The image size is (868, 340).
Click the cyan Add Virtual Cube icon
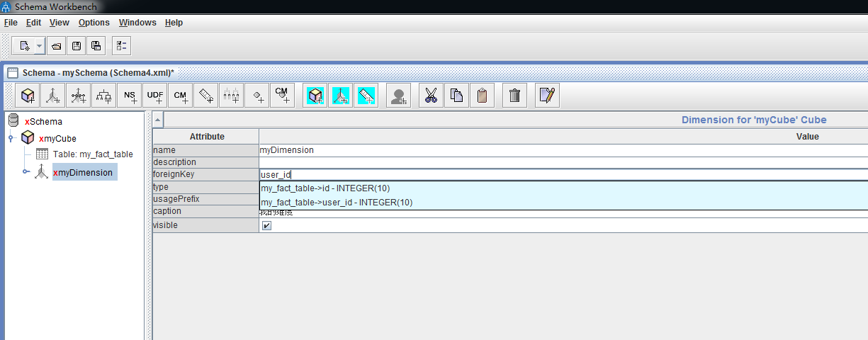315,95
